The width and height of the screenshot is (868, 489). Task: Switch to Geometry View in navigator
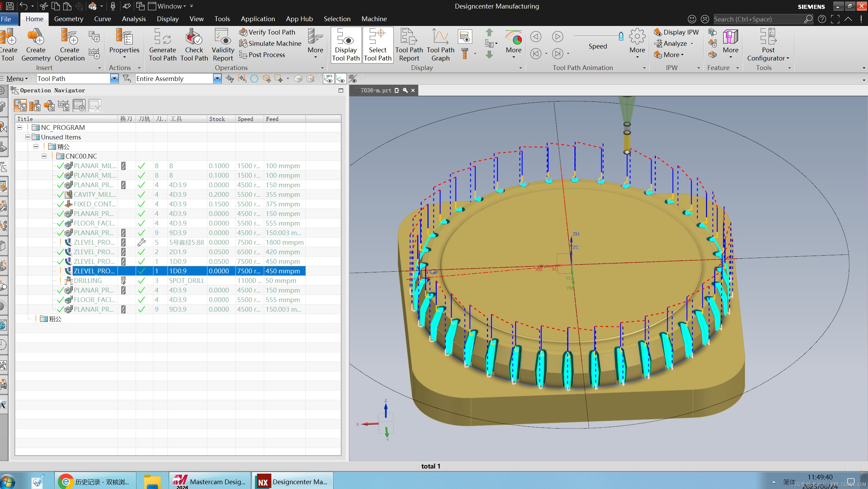click(x=49, y=106)
